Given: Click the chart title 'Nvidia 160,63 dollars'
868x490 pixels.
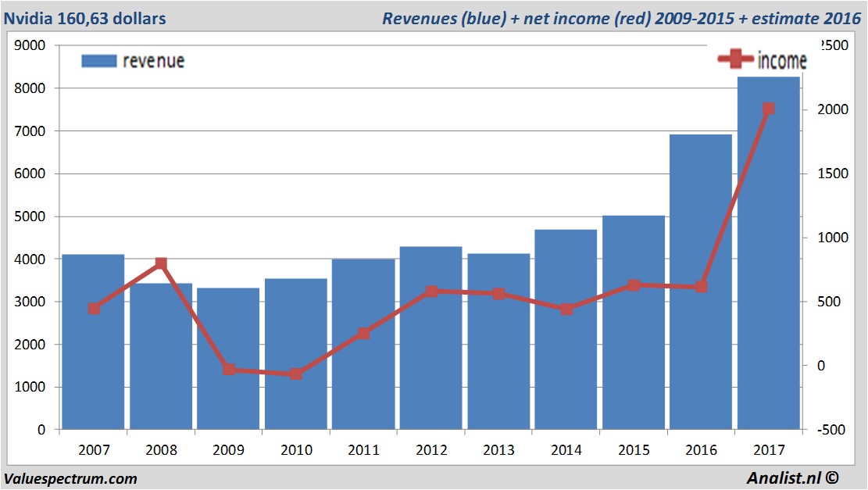Looking at the screenshot, I should [84, 18].
